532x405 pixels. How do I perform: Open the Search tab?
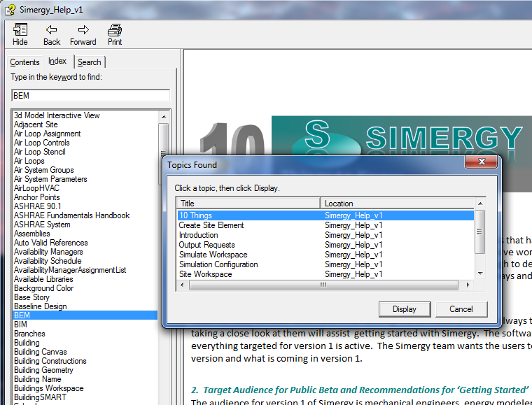[90, 62]
